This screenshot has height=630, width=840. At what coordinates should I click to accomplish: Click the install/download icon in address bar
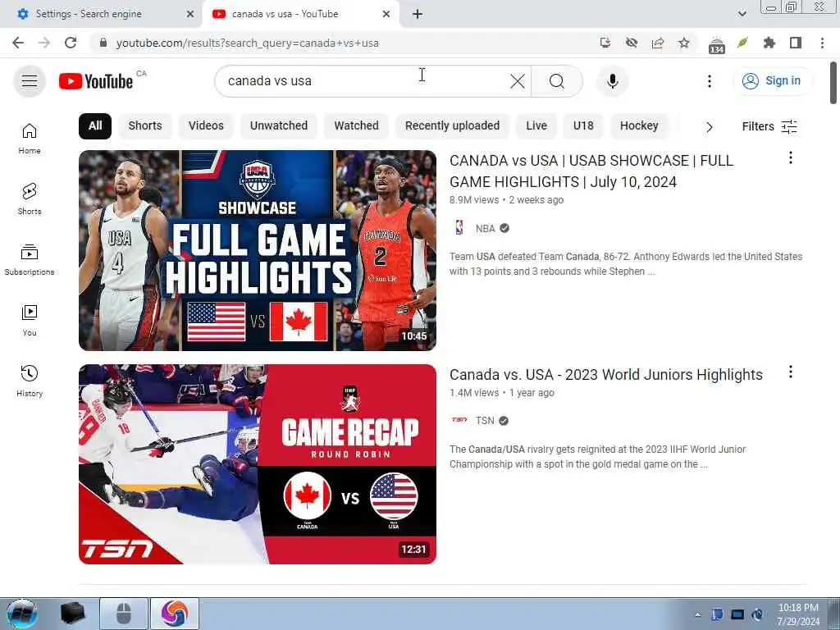[x=605, y=43]
